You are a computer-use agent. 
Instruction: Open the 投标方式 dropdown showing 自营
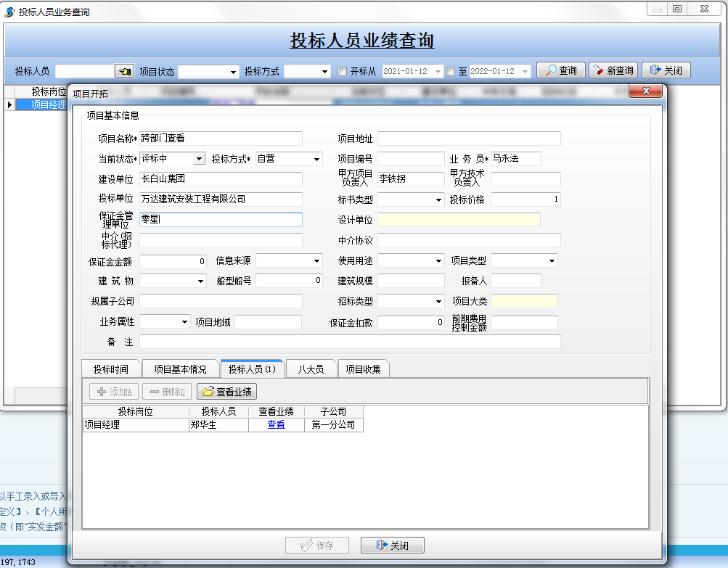(x=316, y=159)
